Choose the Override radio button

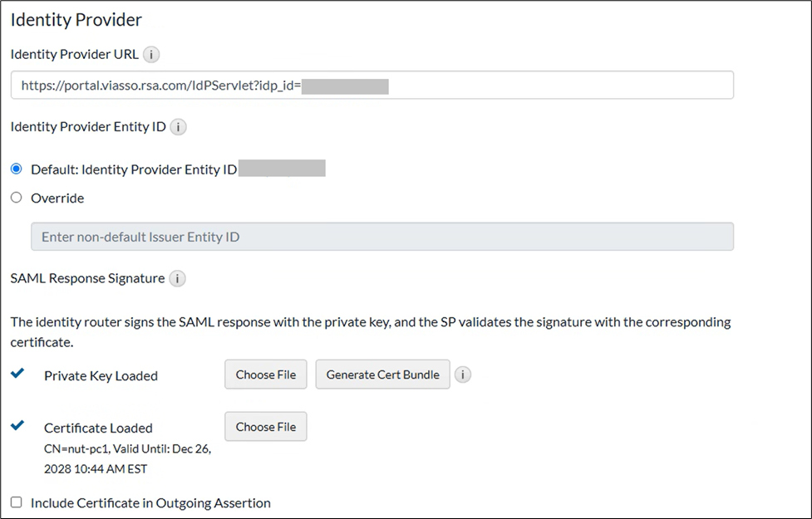[15, 198]
